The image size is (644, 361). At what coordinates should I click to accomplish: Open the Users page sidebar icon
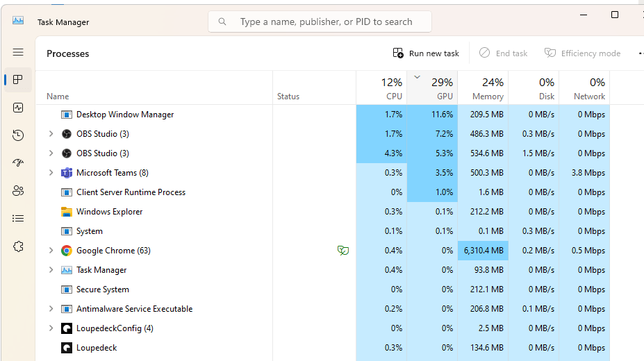(x=18, y=191)
